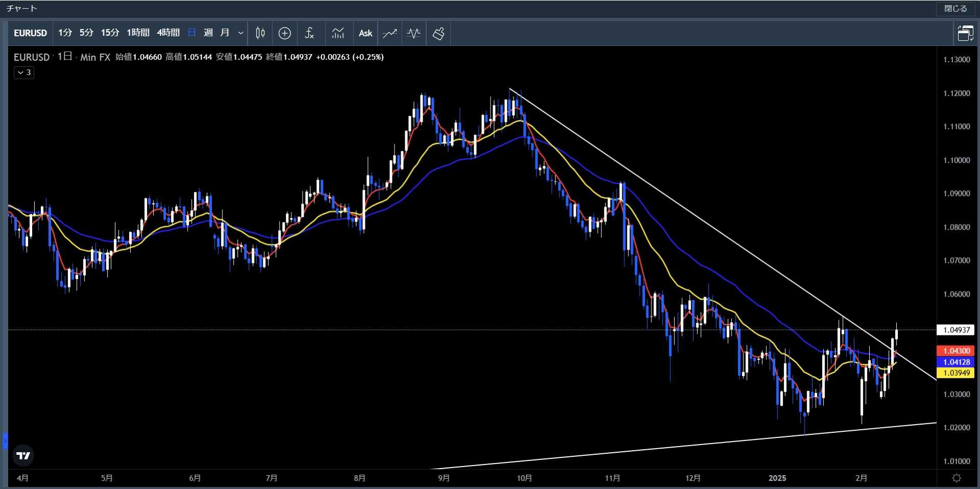Image resolution: width=980 pixels, height=489 pixels.
Task: Click the EURUSD symbol title in chart legend
Action: pos(32,57)
